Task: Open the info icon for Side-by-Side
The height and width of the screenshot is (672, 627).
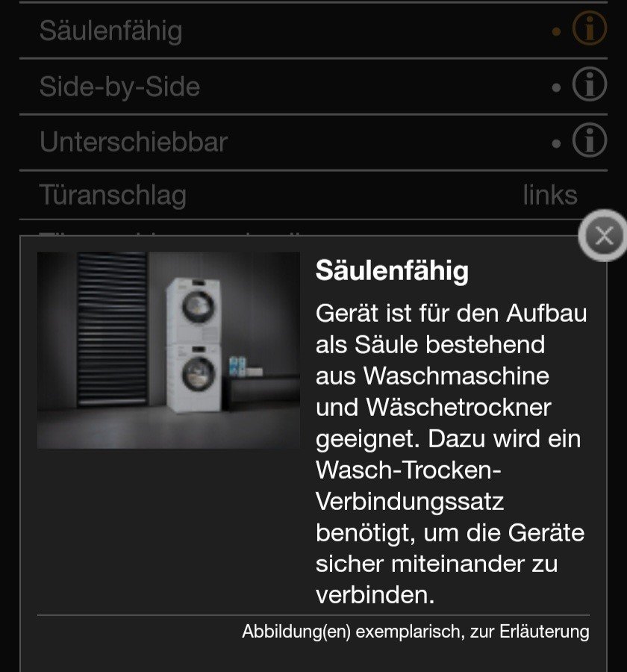Action: tap(589, 84)
